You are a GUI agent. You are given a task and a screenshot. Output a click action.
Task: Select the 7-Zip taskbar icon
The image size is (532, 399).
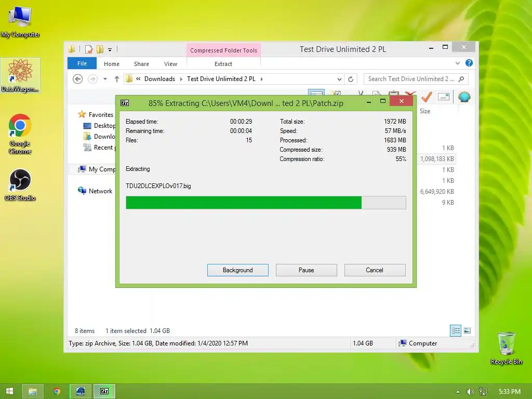pyautogui.click(x=104, y=391)
